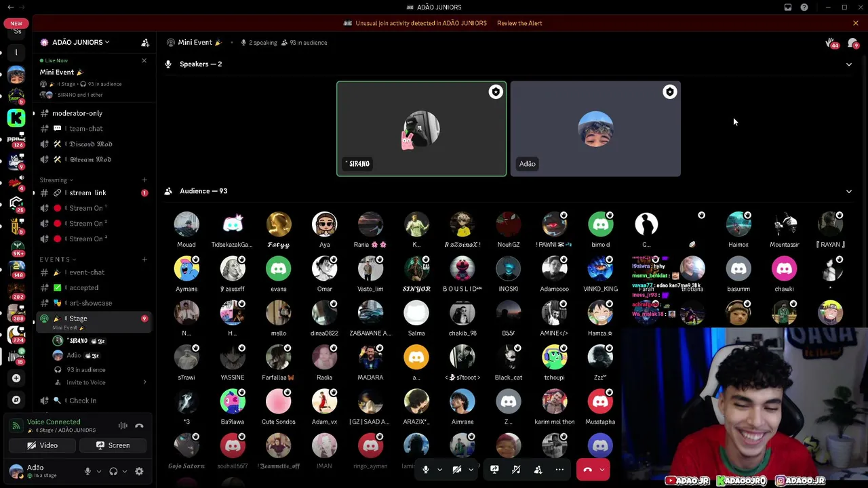Collapse the EVENTS category

(58, 260)
